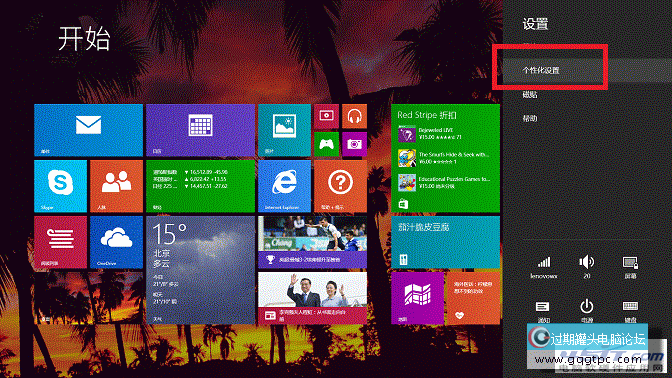Select The Smurfs Hide & Seek listing
The image size is (672, 378).
point(444,158)
